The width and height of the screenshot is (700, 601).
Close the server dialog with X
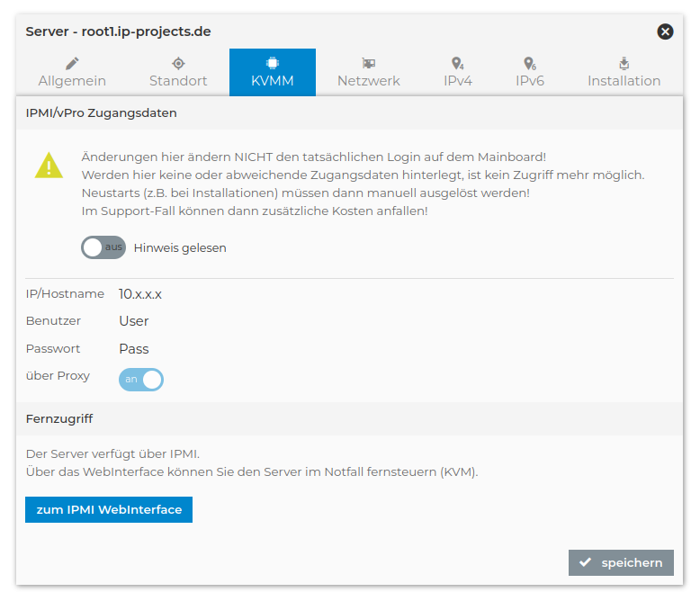[665, 31]
